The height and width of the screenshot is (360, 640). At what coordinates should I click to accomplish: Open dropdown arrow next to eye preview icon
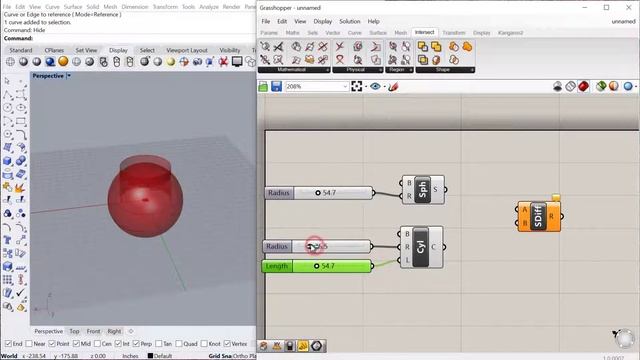click(384, 87)
